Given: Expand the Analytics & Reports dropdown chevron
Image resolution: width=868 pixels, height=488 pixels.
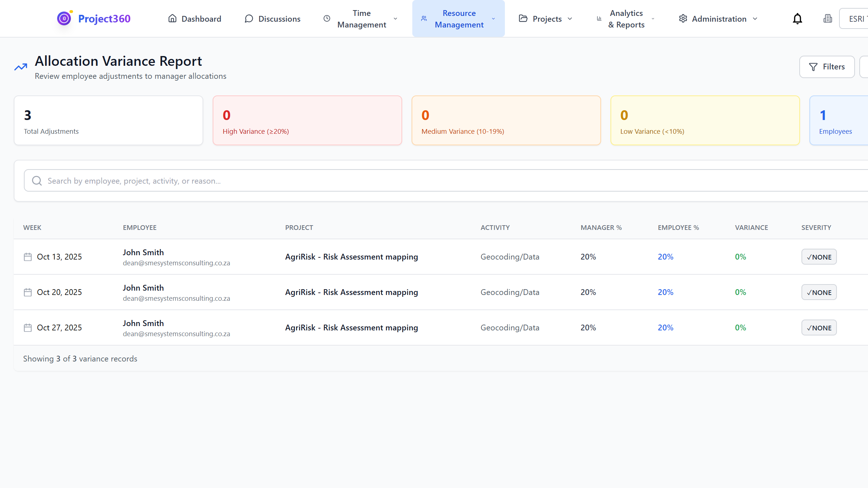Looking at the screenshot, I should pyautogui.click(x=652, y=18).
